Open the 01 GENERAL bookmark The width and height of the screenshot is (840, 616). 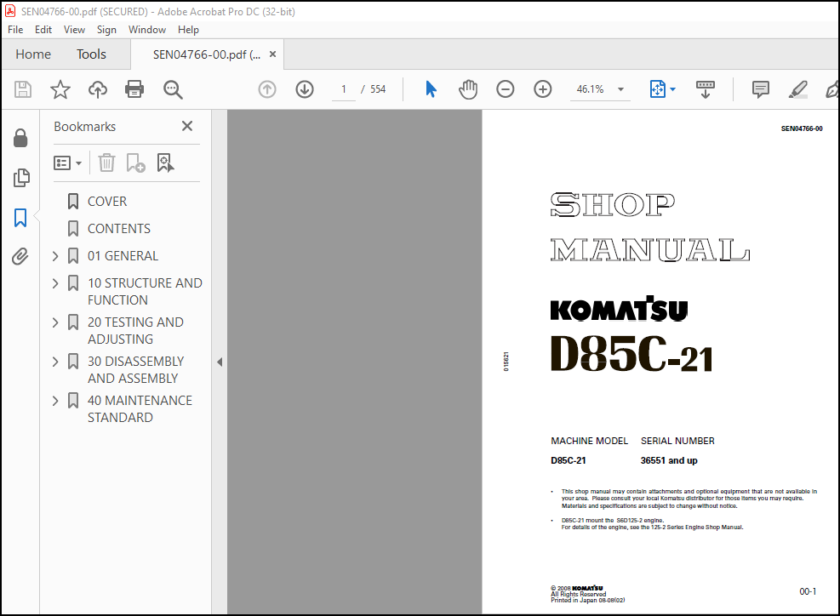[123, 256]
